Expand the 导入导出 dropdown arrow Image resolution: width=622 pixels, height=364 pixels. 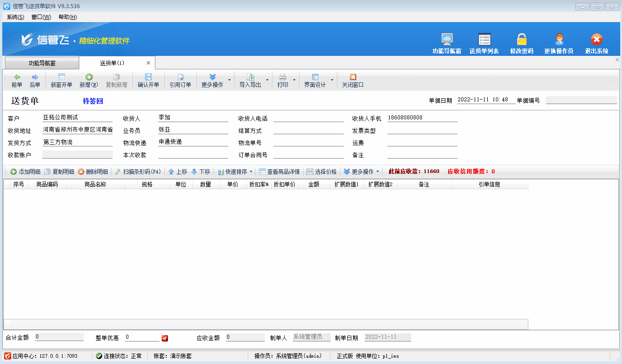[x=267, y=81]
